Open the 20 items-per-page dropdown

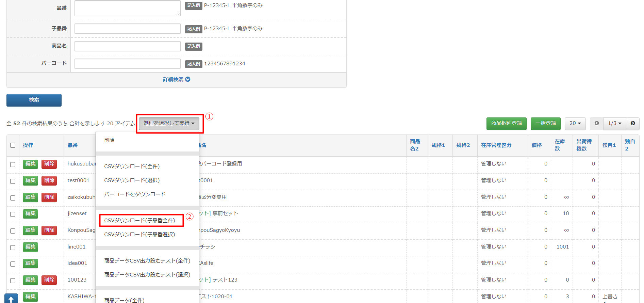[575, 123]
